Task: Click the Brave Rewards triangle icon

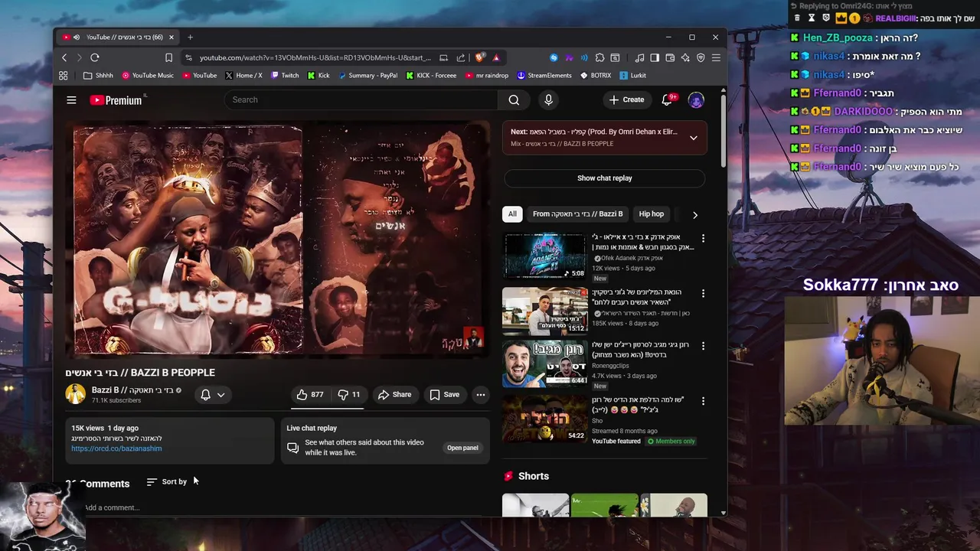Action: [496, 57]
